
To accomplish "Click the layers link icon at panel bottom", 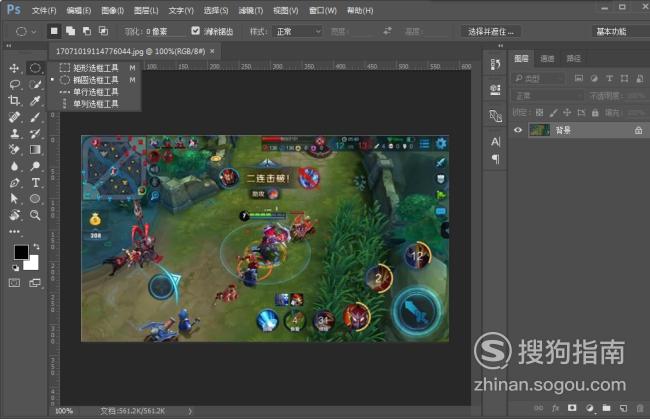I will [538, 408].
